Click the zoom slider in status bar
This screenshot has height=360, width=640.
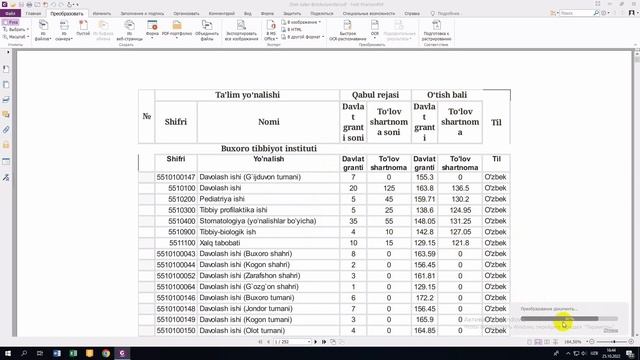[x=611, y=342]
